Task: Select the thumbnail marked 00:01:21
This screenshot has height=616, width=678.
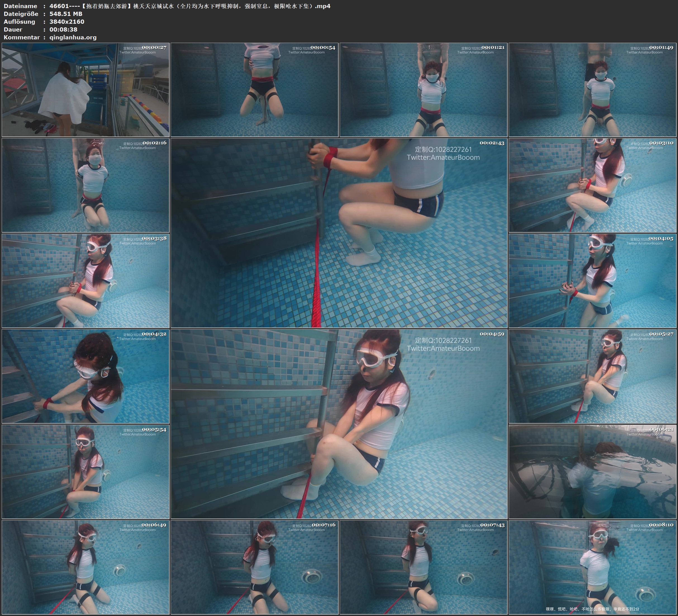Action: (423, 90)
